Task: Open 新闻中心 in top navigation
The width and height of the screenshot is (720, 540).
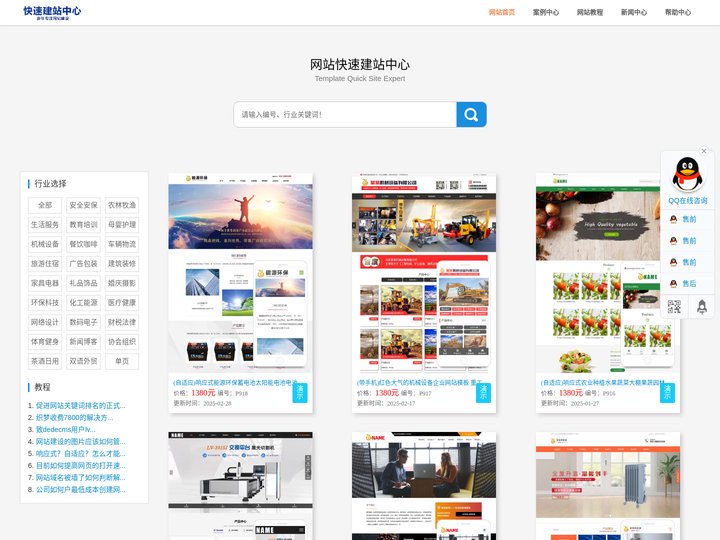Action: [634, 12]
